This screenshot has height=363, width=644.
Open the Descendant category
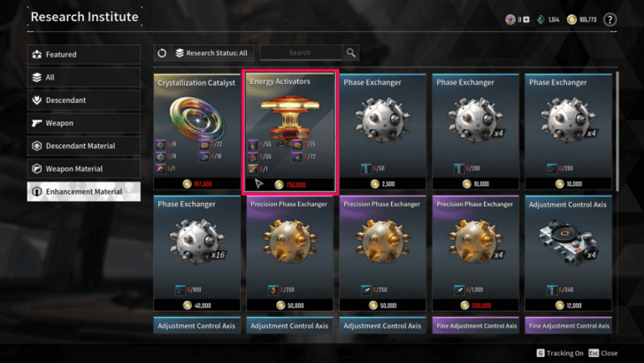coord(84,100)
